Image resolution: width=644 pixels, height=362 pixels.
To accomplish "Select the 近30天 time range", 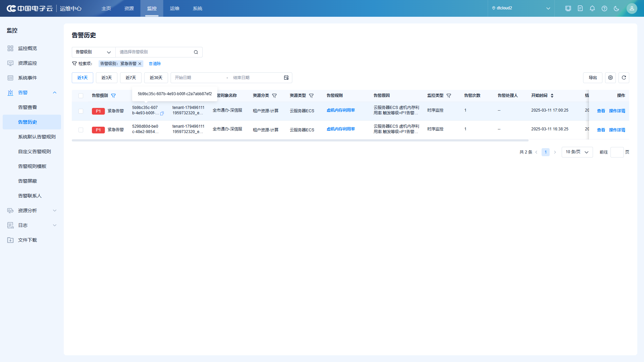I will point(156,78).
